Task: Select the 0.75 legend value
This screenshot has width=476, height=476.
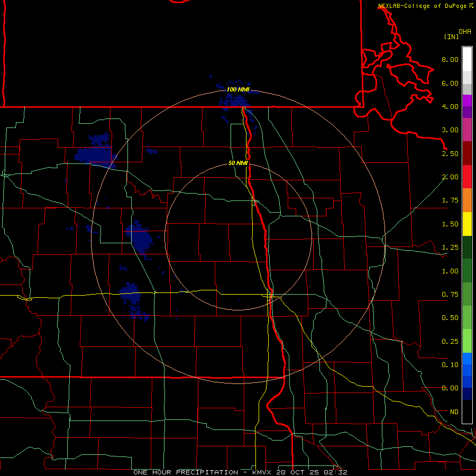Action: [450, 295]
